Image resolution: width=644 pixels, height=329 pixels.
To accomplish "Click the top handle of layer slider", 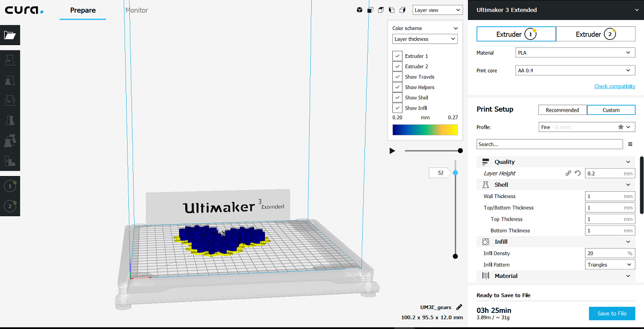I will point(455,173).
